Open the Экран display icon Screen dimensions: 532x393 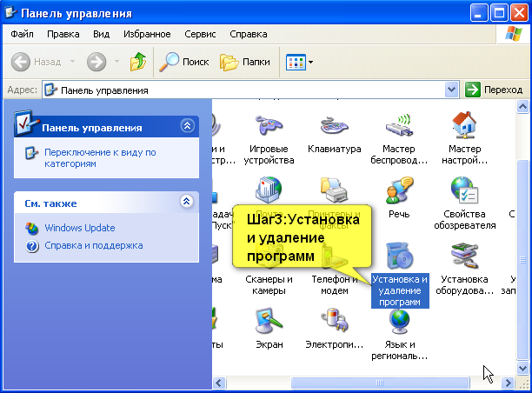click(269, 321)
